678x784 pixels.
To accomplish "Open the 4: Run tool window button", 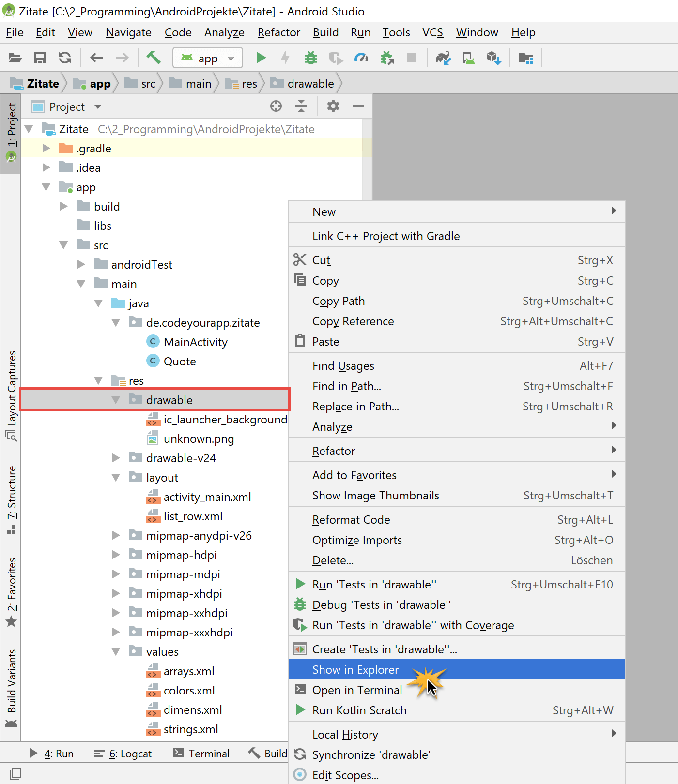I will point(51,754).
